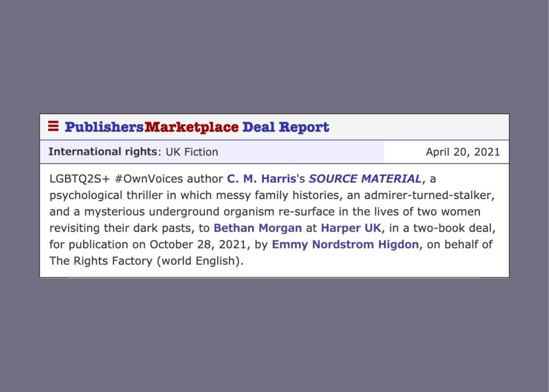Screen dimensions: 549x392
Task: Click The Rights Factory agency name
Action: tap(101, 261)
